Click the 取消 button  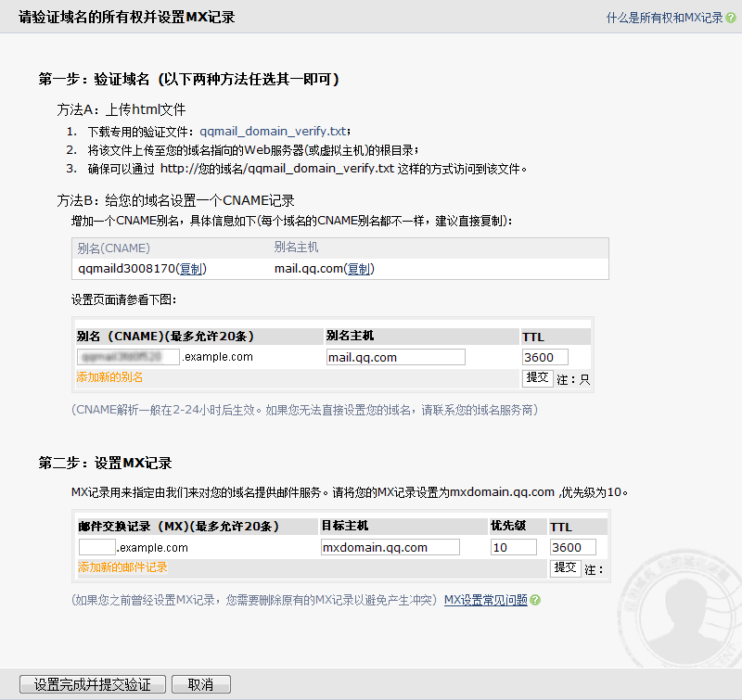click(200, 684)
